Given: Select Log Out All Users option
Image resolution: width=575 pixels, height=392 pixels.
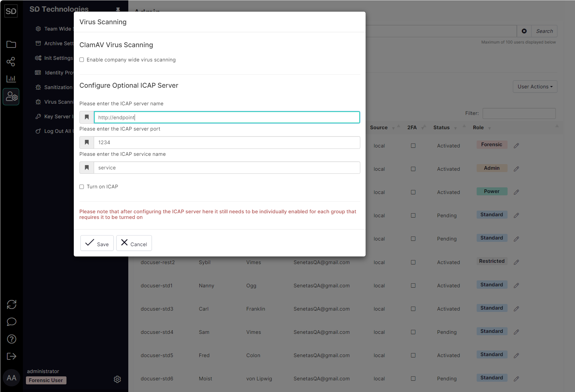Looking at the screenshot, I should (x=55, y=131).
